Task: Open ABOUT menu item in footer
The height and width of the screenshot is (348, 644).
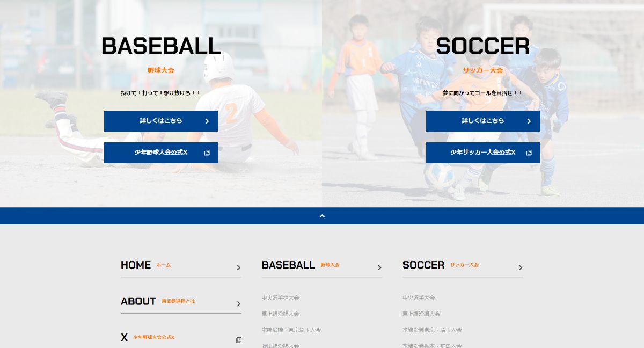Action: [x=157, y=301]
